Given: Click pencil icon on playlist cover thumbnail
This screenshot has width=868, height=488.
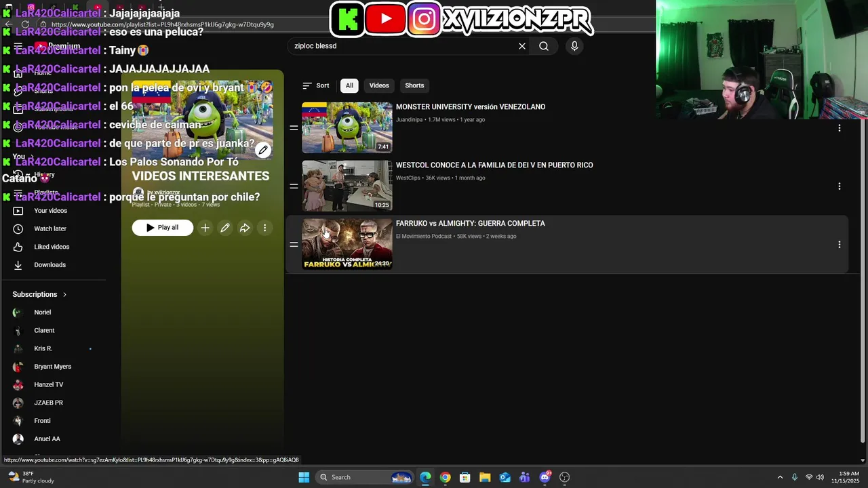Looking at the screenshot, I should coord(263,150).
